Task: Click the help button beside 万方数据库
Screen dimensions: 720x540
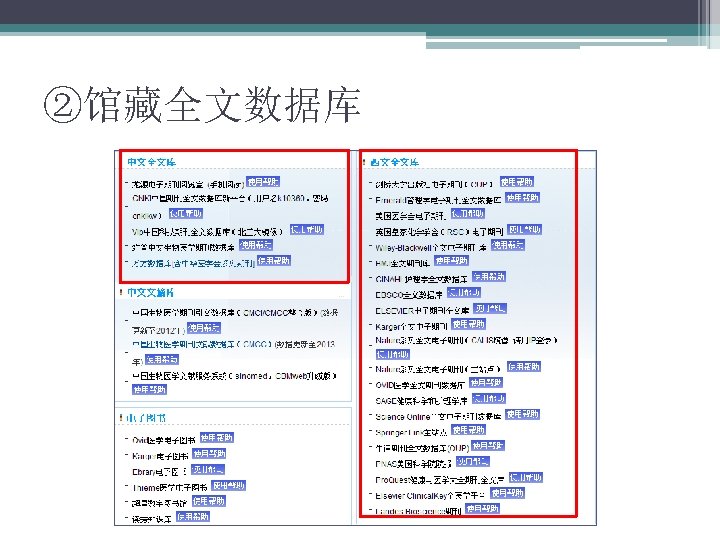Action: click(274, 261)
